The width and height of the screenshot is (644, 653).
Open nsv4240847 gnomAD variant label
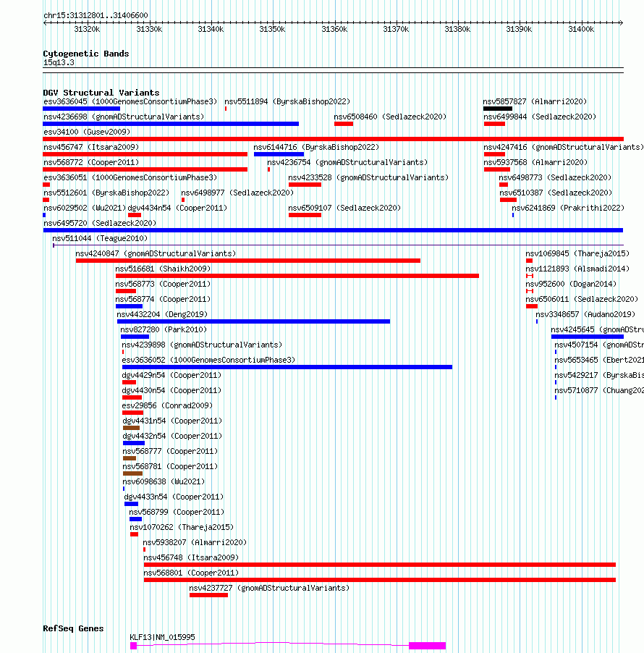tap(156, 253)
